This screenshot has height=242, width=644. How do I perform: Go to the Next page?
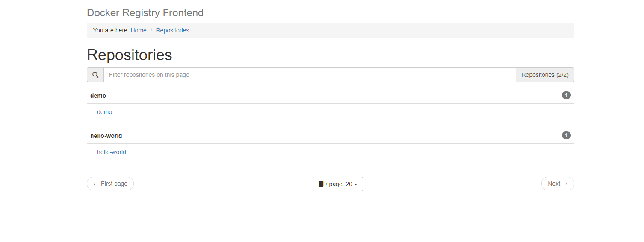pyautogui.click(x=557, y=184)
